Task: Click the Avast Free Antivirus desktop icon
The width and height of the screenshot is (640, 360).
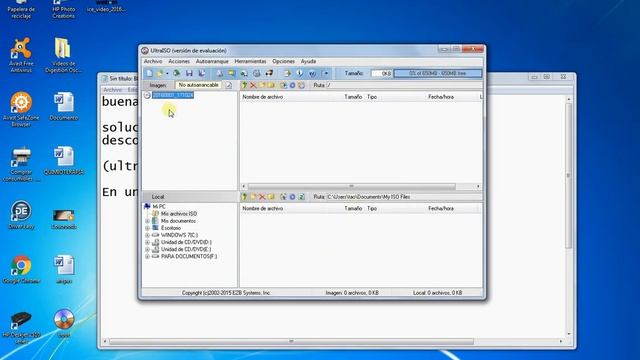Action: [x=21, y=55]
